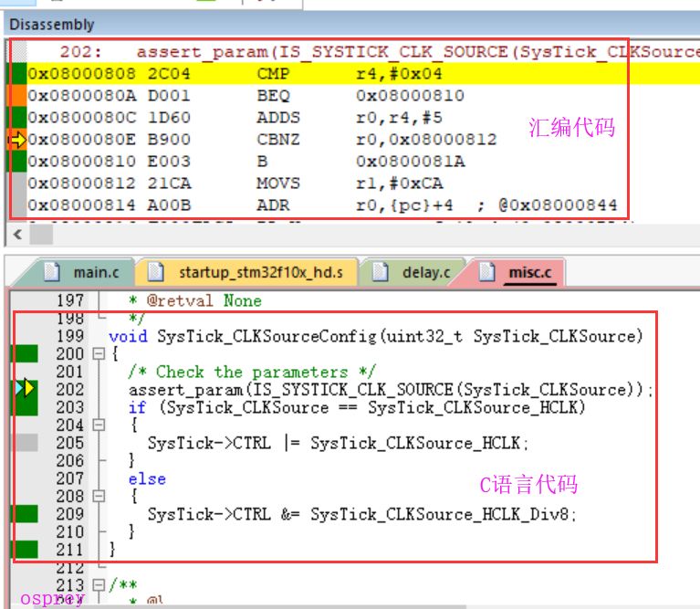This screenshot has height=609, width=700.
Task: Collapse the comment block at line 213
Action: (99, 585)
